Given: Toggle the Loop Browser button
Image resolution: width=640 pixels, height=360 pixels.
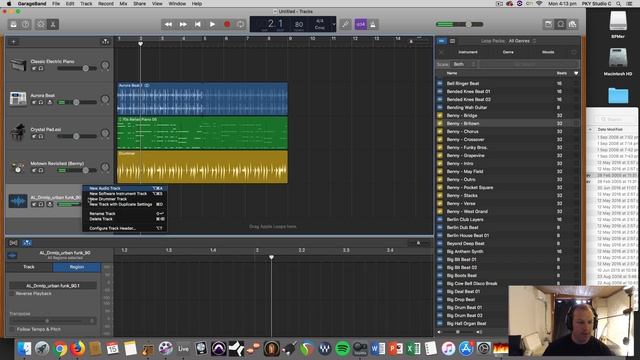Looking at the screenshot, I should pyautogui.click(x=561, y=24).
